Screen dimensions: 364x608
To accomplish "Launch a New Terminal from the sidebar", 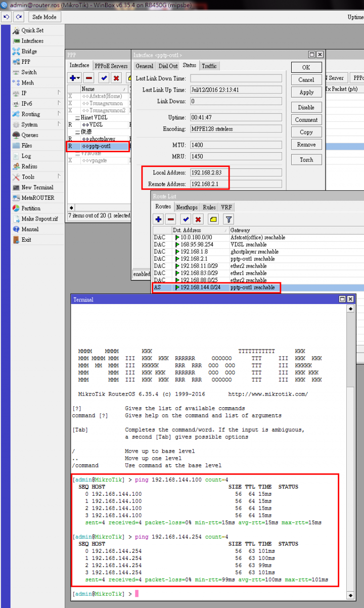I will point(37,188).
